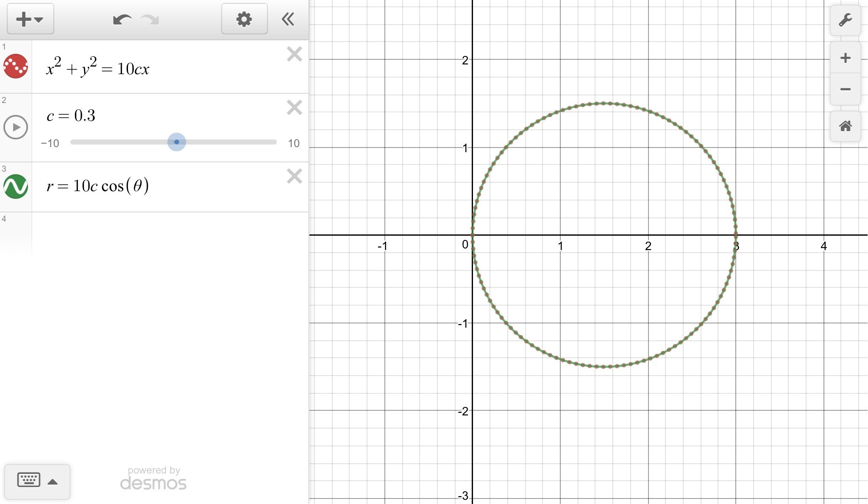
Task: Delete the x²+y²=10cx expression
Action: click(x=294, y=54)
